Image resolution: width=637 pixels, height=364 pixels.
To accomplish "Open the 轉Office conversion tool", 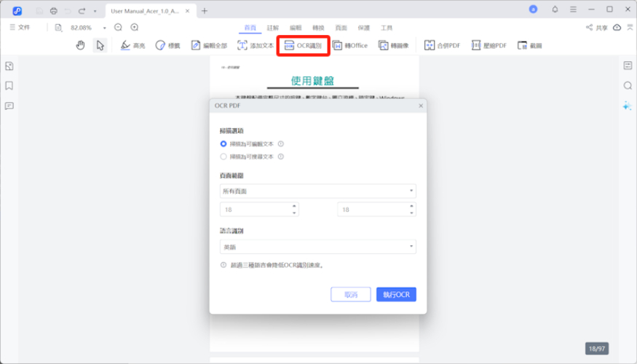I will pyautogui.click(x=350, y=45).
